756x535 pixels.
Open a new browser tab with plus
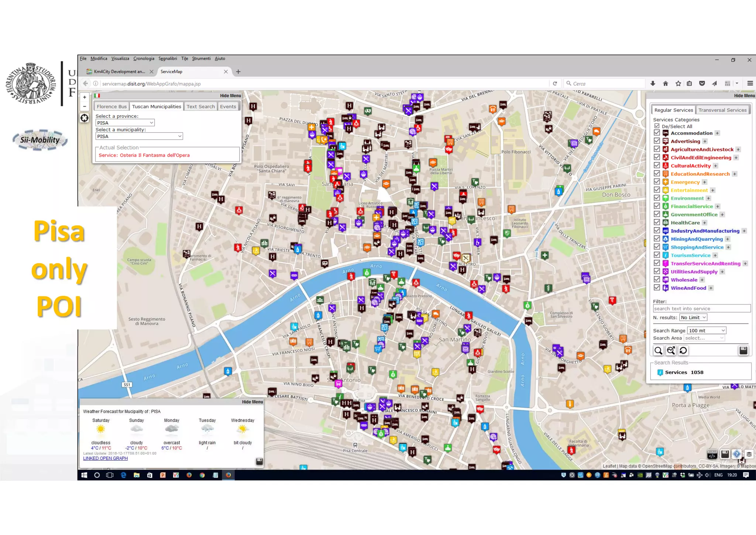click(x=238, y=72)
